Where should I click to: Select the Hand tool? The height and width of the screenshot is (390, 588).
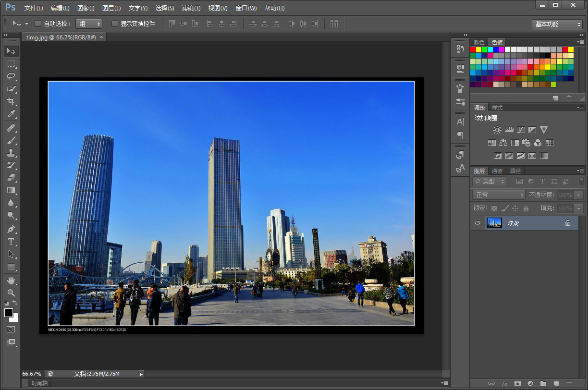point(11,280)
